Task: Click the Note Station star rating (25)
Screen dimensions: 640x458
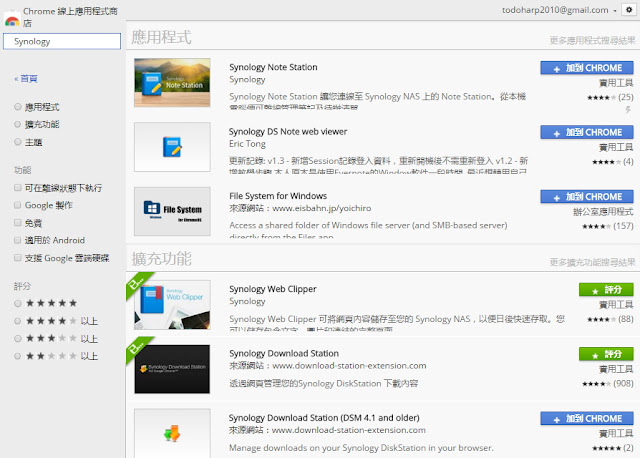Action: 610,97
